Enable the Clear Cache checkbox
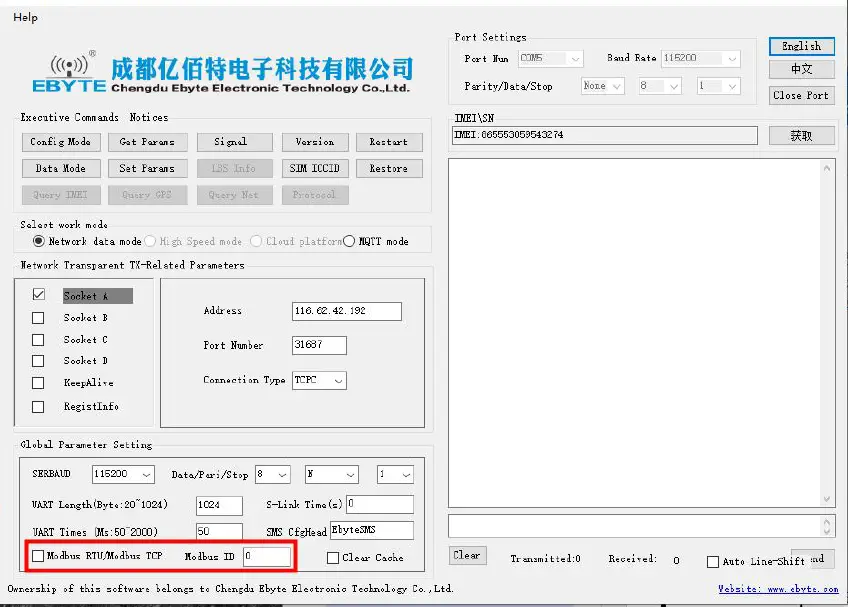Screen dimensions: 848x607 click(333, 558)
